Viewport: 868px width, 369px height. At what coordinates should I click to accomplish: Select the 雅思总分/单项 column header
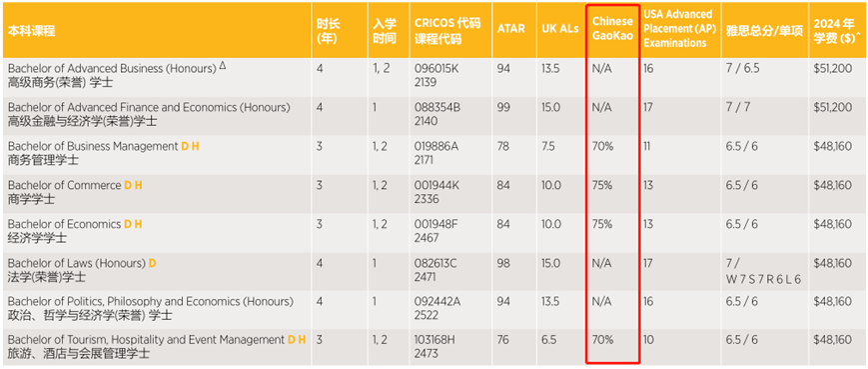click(x=764, y=31)
